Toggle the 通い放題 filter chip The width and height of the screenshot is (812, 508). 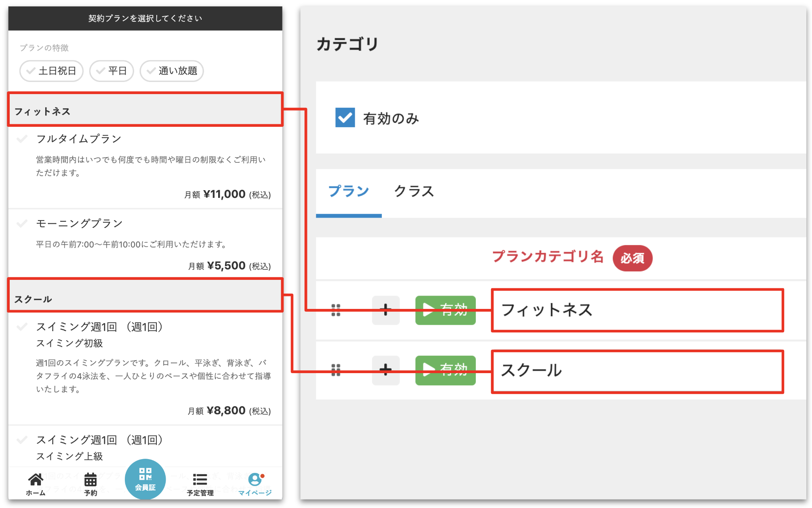pyautogui.click(x=172, y=71)
